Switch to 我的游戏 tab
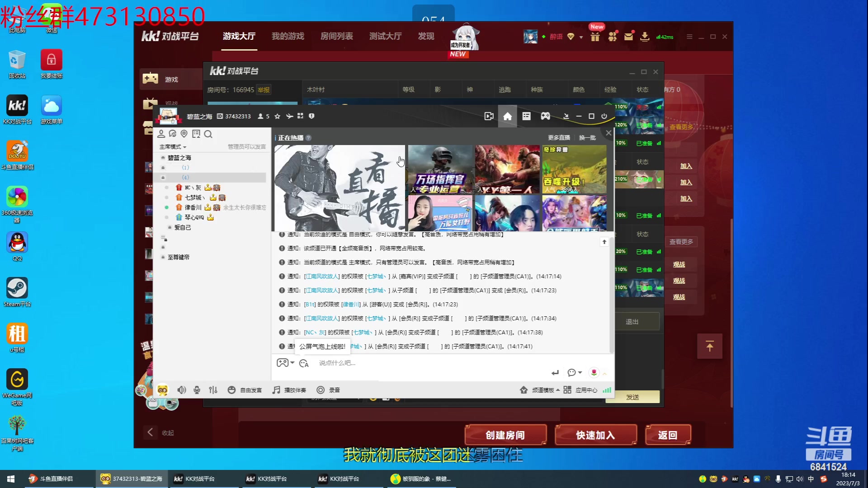Image resolution: width=868 pixels, height=488 pixels. pyautogui.click(x=288, y=36)
